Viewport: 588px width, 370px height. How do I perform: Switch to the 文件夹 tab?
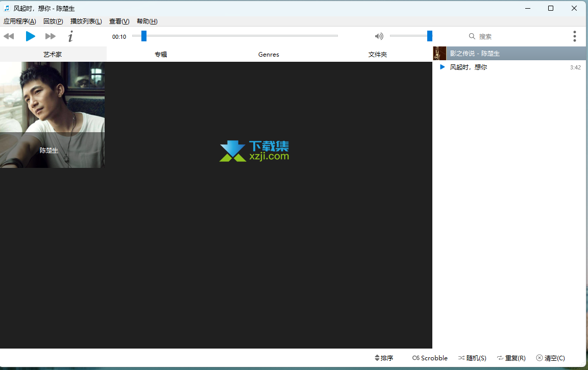pyautogui.click(x=377, y=55)
